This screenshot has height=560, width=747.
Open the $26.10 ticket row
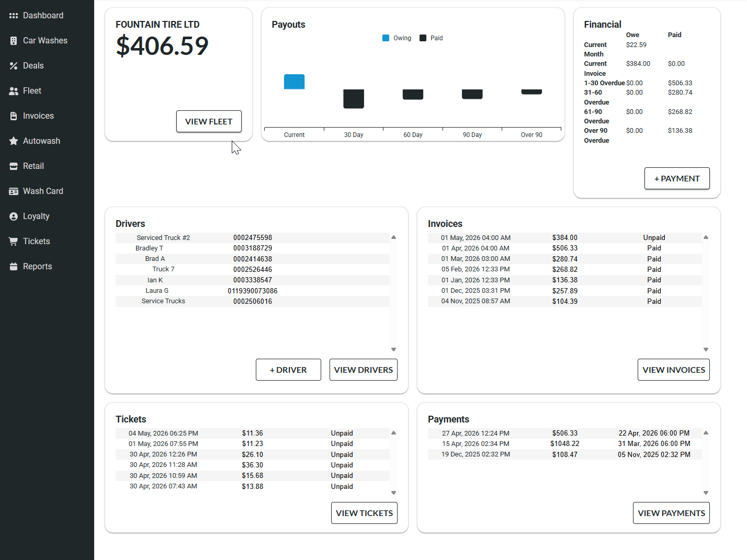(x=253, y=454)
